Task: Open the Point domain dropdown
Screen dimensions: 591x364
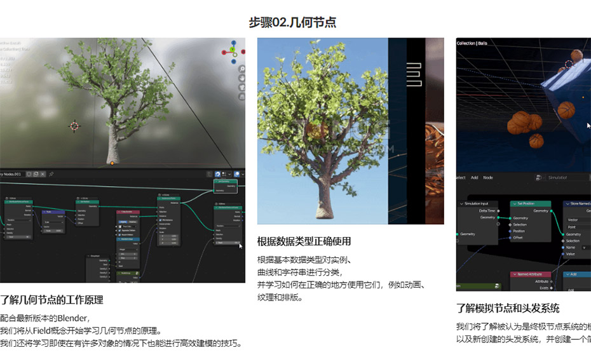Action: [x=578, y=227]
